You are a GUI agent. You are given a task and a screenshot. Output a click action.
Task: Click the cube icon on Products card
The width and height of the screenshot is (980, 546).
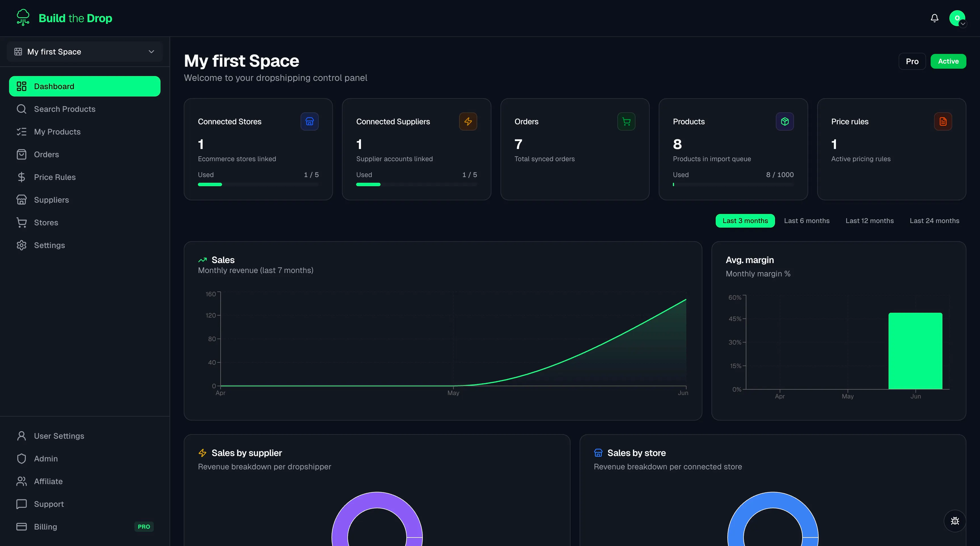pyautogui.click(x=785, y=121)
